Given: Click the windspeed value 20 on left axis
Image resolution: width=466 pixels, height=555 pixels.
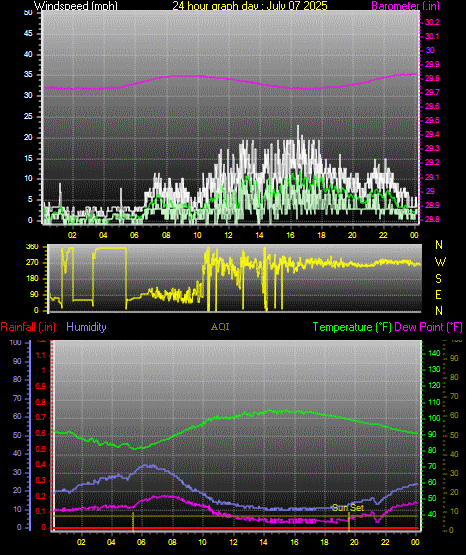Looking at the screenshot, I should coord(28,137).
